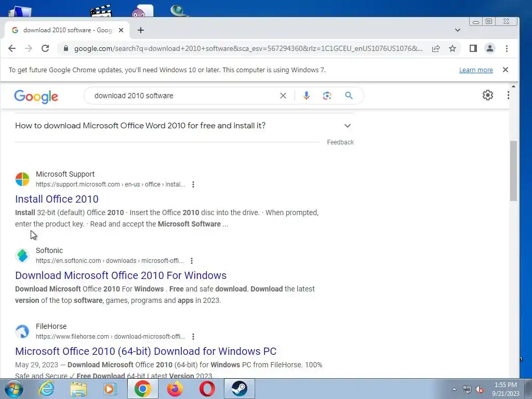Open Windows Explorer from taskbar
The height and width of the screenshot is (399, 532).
click(78, 389)
